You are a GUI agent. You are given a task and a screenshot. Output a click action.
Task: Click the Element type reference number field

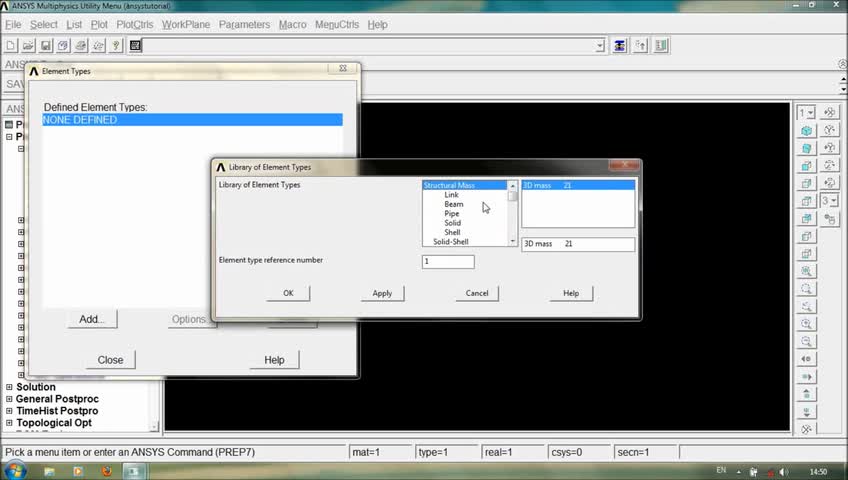[448, 262]
